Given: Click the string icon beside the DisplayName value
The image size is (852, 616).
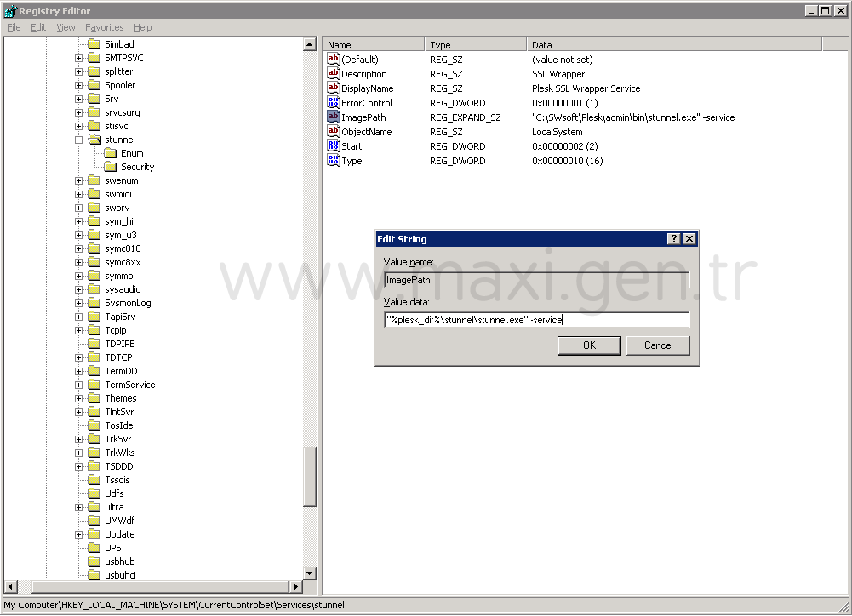Looking at the screenshot, I should pos(333,88).
